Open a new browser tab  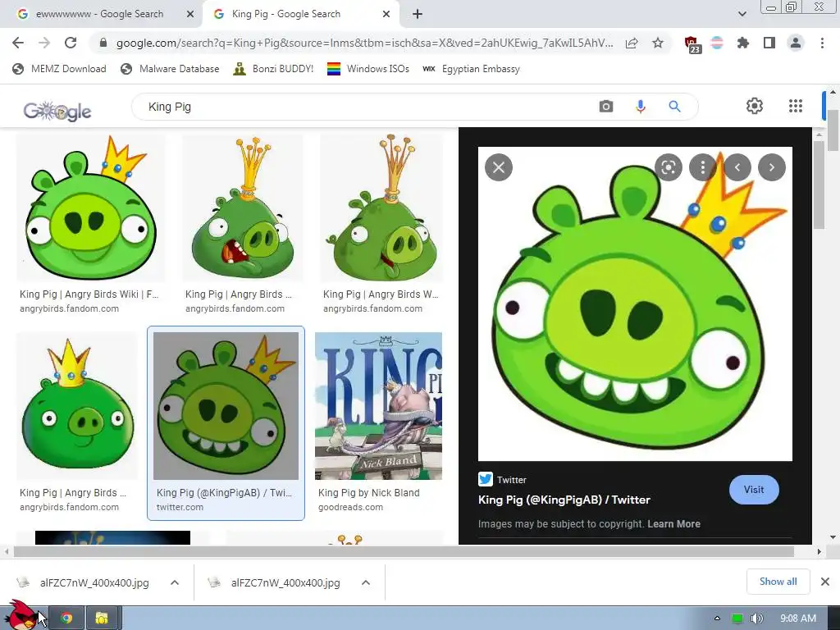click(418, 15)
